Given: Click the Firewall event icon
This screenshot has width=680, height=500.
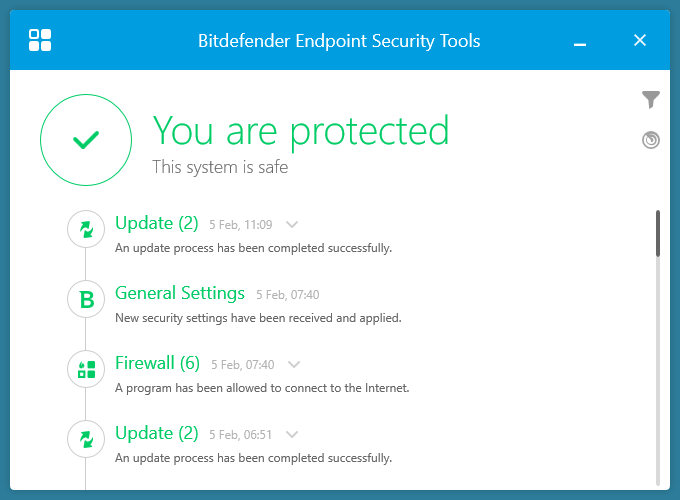Looking at the screenshot, I should (x=86, y=369).
